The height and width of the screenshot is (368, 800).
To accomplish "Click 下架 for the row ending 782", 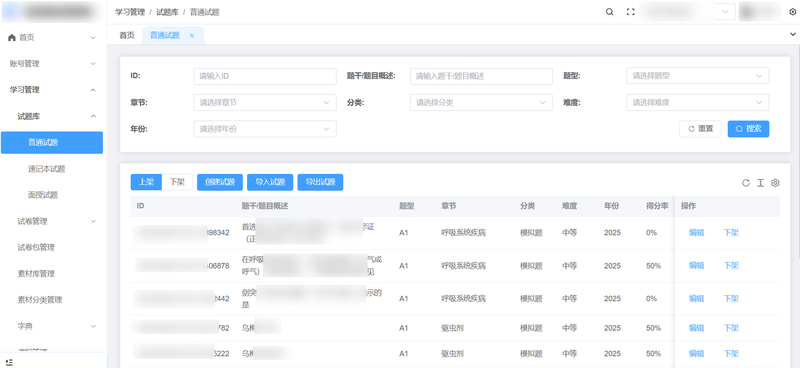I will tap(731, 328).
